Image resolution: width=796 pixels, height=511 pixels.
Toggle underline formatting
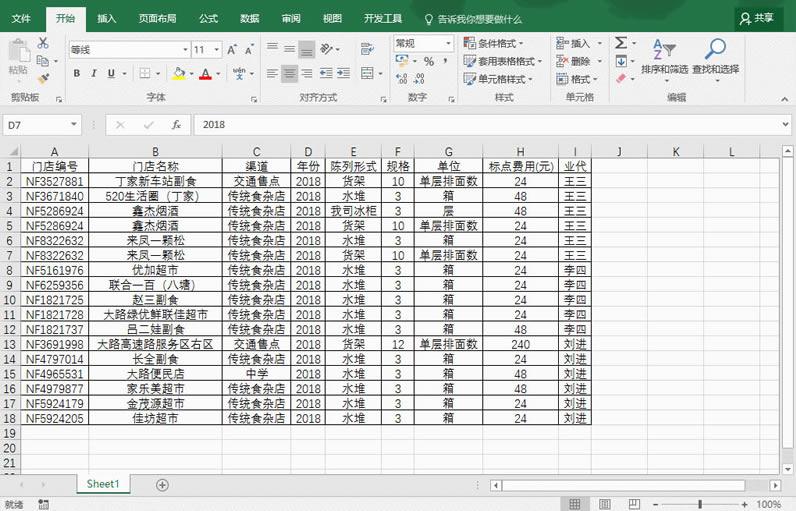coord(111,74)
